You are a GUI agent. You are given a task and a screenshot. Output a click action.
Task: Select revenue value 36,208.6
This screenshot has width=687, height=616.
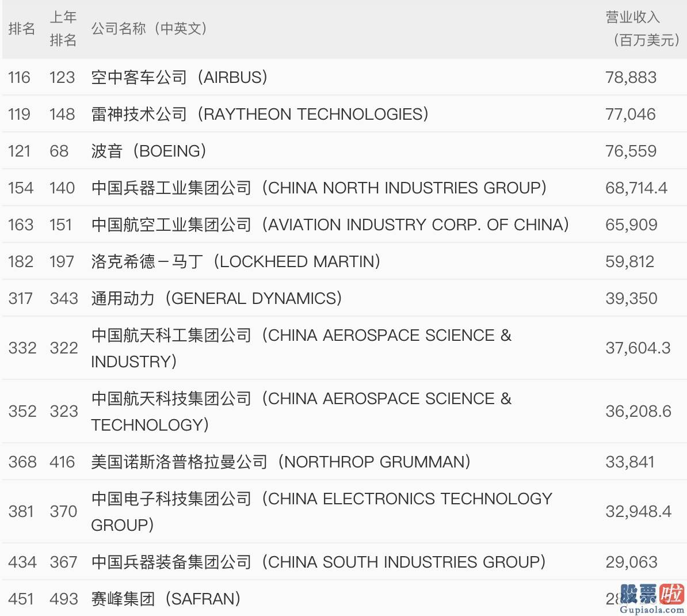pyautogui.click(x=638, y=411)
